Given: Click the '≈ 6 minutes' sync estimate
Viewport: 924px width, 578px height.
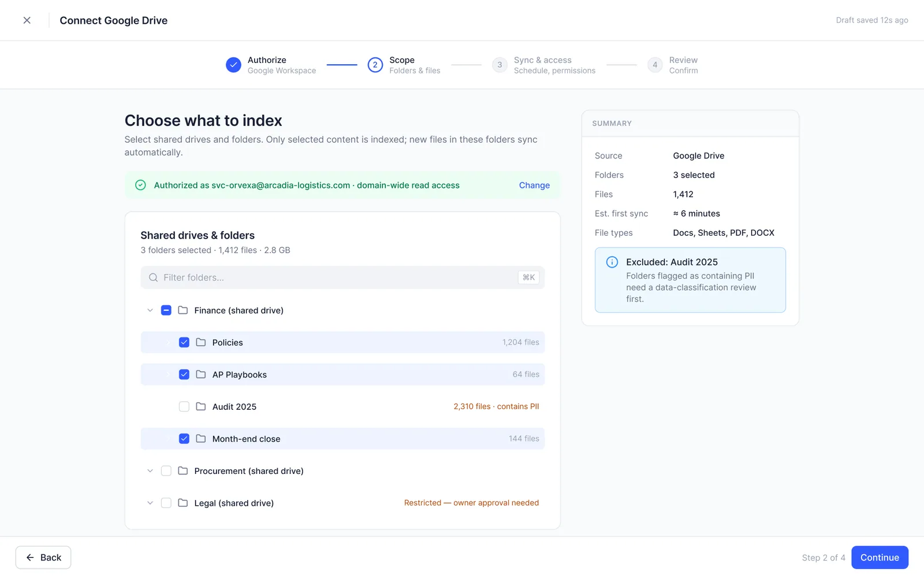Looking at the screenshot, I should 696,214.
